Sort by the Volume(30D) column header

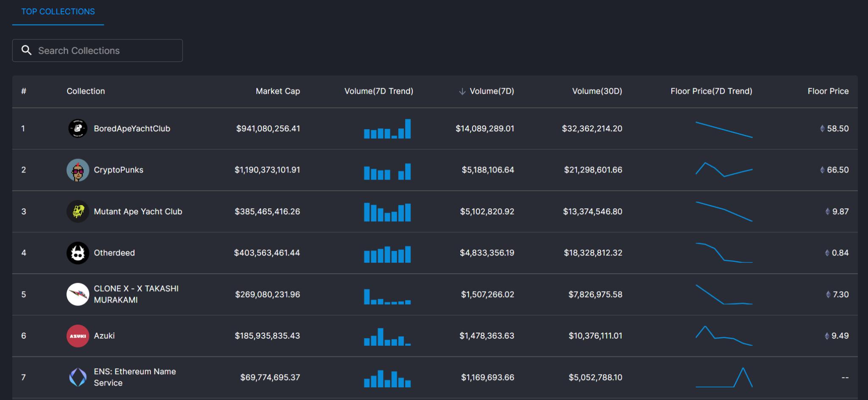point(597,91)
